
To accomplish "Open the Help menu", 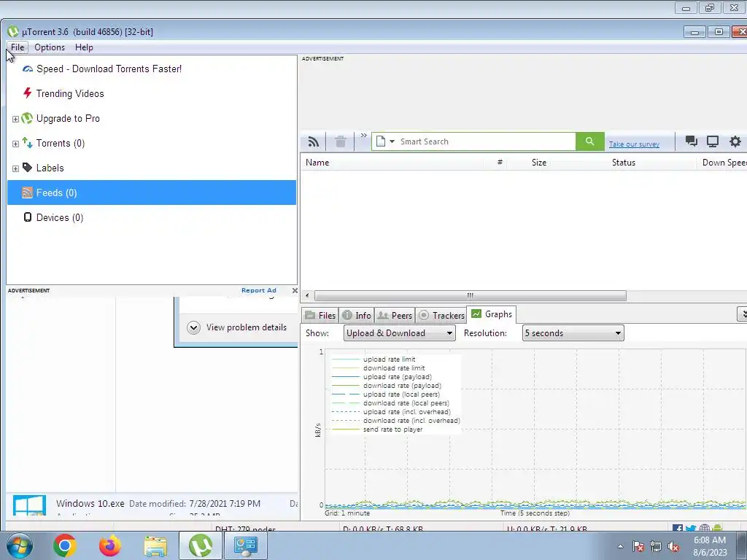I will (84, 47).
